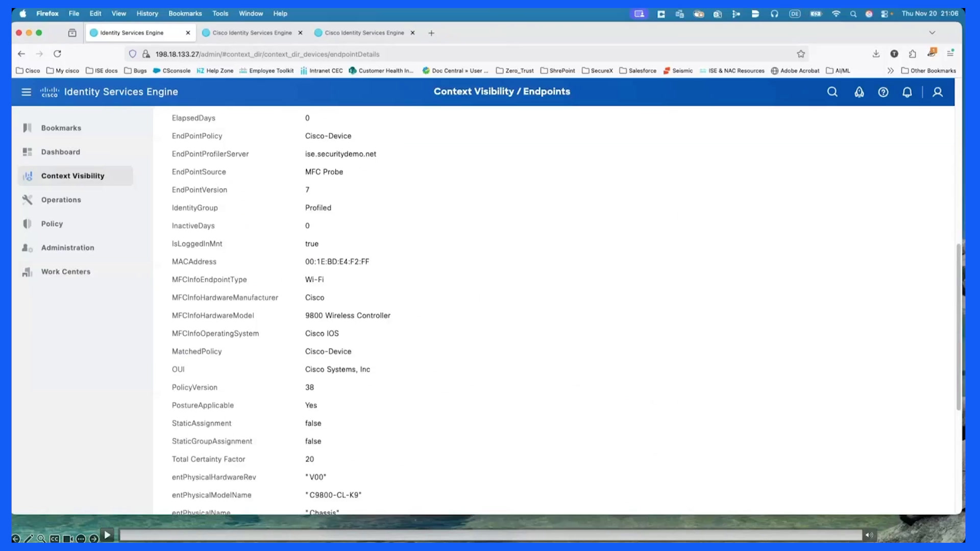This screenshot has width=980, height=551.
Task: Go back to the previous page
Action: click(21, 54)
